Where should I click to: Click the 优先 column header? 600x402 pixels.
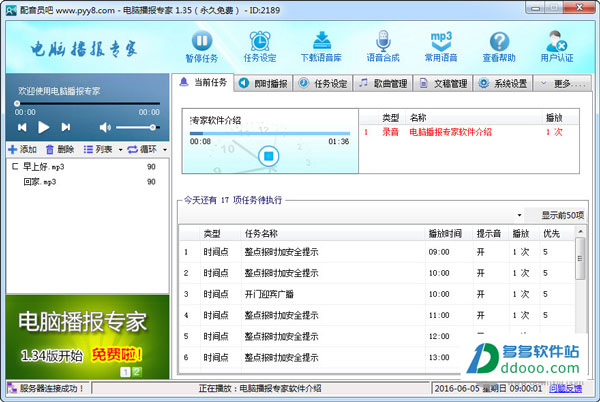(x=556, y=233)
